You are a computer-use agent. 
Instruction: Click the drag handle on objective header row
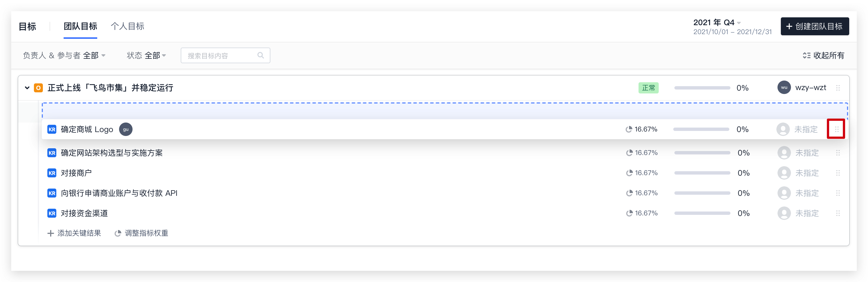[x=838, y=88]
